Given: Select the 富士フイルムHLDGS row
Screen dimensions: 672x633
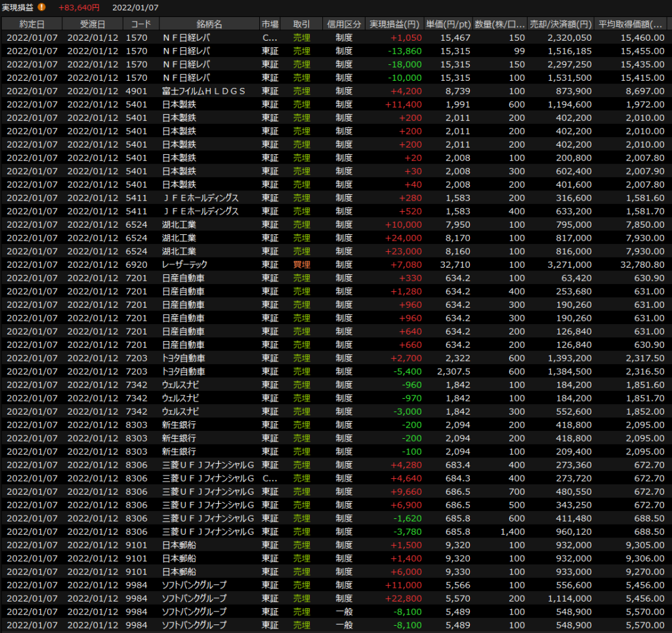Looking at the screenshot, I should pyautogui.click(x=203, y=91).
